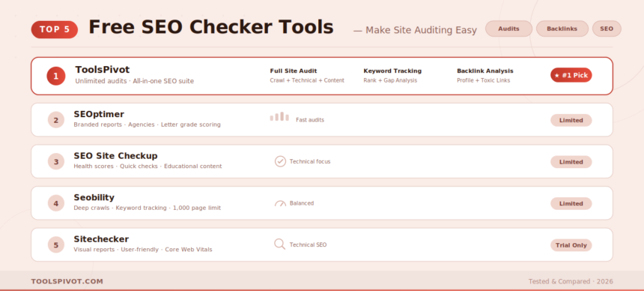Click the 'Technical focus' label
This screenshot has width=644, height=291.
310,161
